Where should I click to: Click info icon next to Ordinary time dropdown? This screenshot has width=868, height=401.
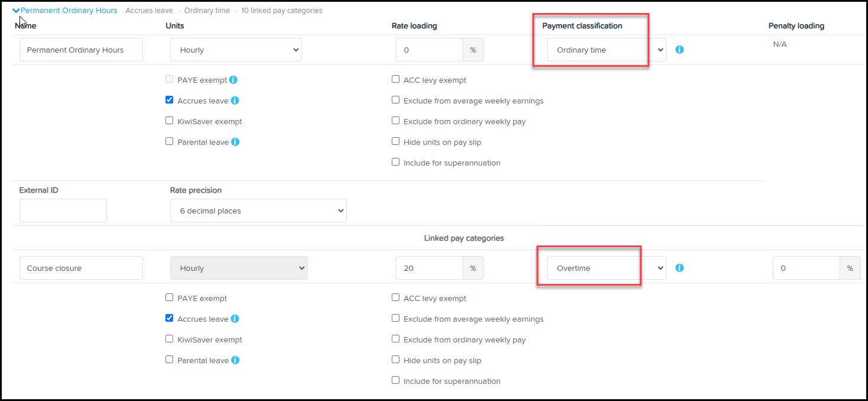pyautogui.click(x=680, y=50)
